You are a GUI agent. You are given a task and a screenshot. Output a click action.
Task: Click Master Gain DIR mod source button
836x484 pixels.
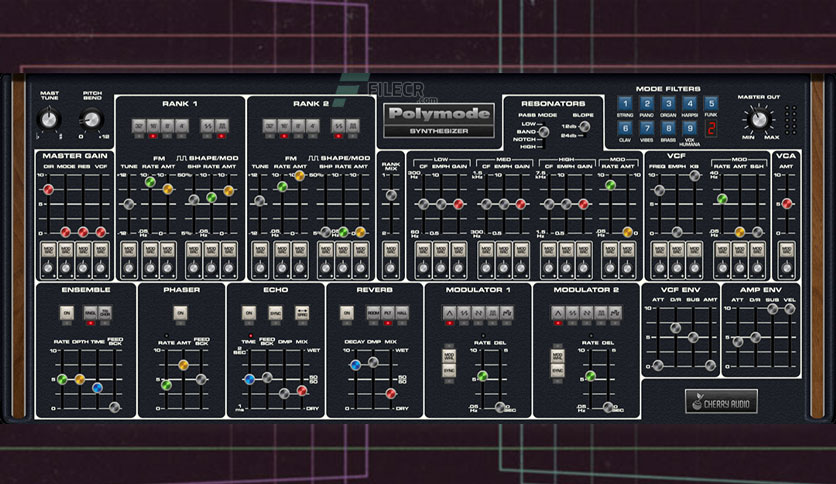tap(49, 251)
